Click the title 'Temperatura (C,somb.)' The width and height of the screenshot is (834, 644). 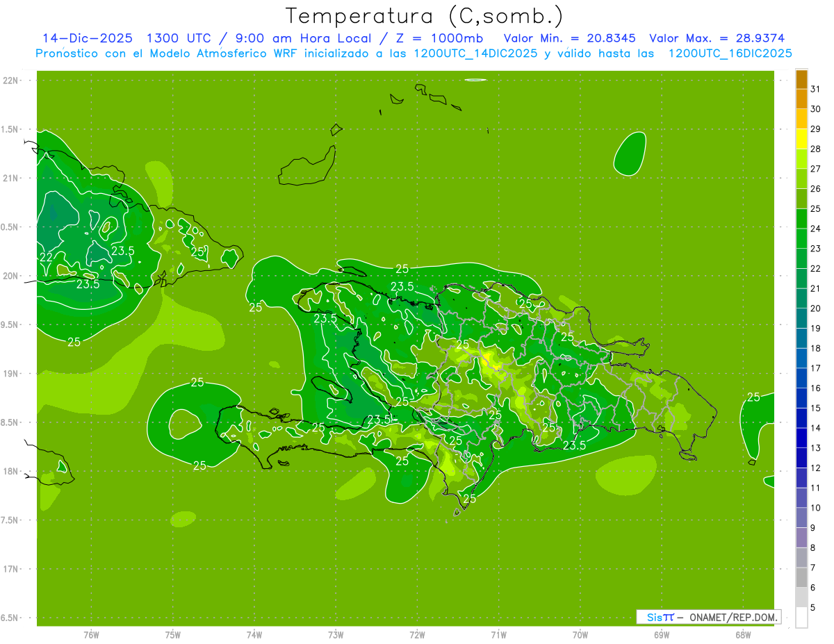point(425,16)
